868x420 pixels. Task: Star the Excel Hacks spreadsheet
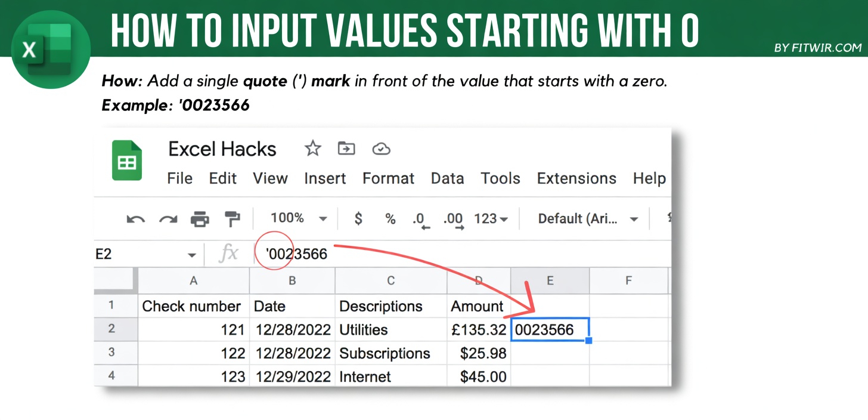[x=312, y=149]
